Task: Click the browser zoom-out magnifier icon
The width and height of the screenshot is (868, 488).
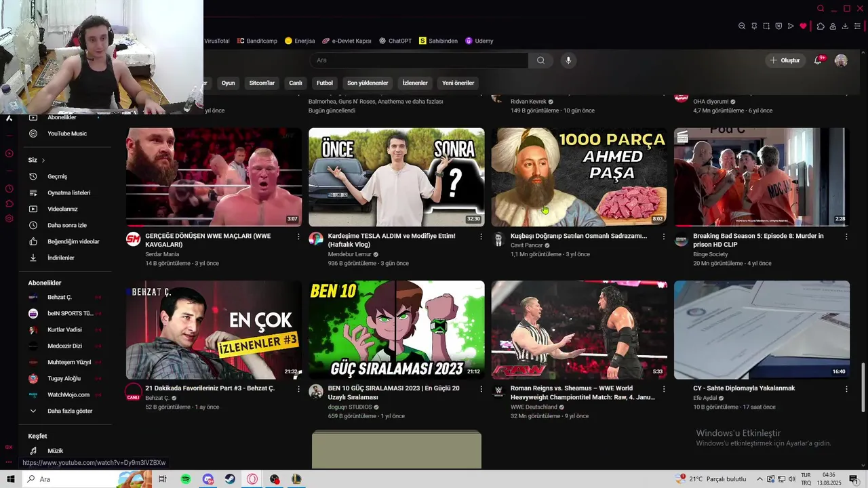Action: (742, 26)
